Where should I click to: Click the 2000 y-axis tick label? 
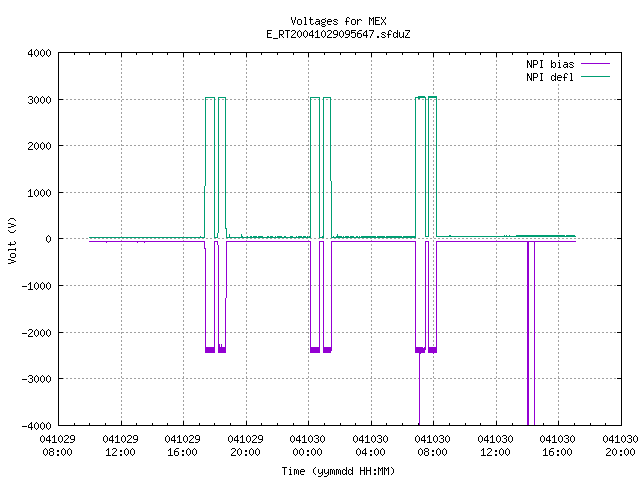coord(39,146)
